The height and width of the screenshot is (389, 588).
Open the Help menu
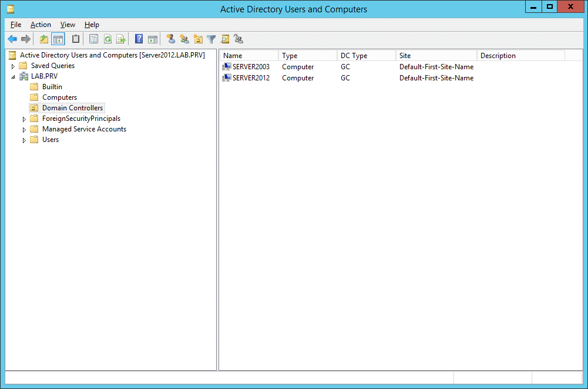(x=92, y=25)
